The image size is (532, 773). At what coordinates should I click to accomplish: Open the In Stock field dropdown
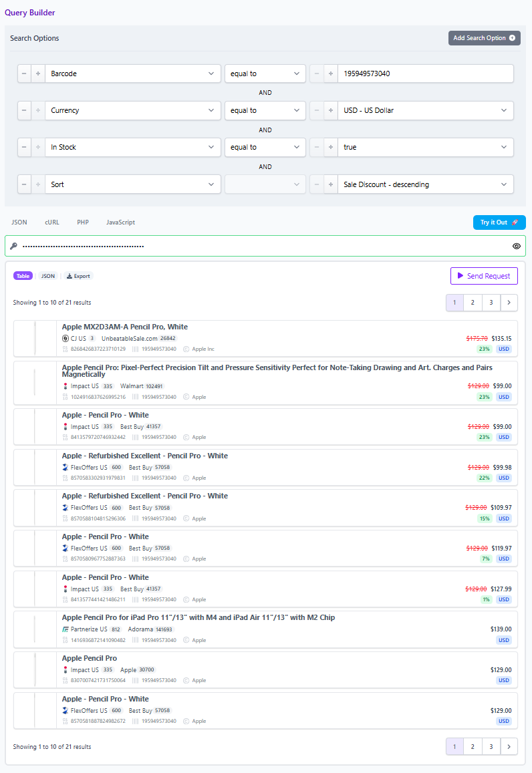(132, 148)
